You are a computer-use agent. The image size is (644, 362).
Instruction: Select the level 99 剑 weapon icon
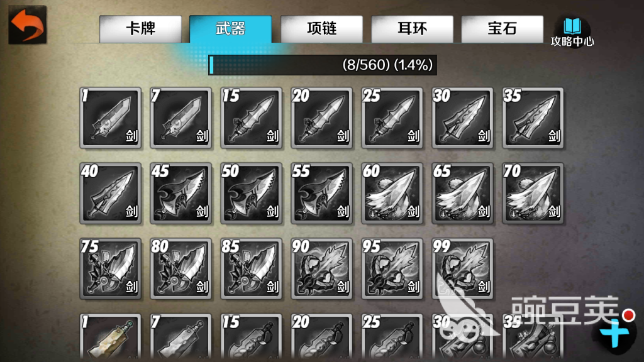[462, 269]
